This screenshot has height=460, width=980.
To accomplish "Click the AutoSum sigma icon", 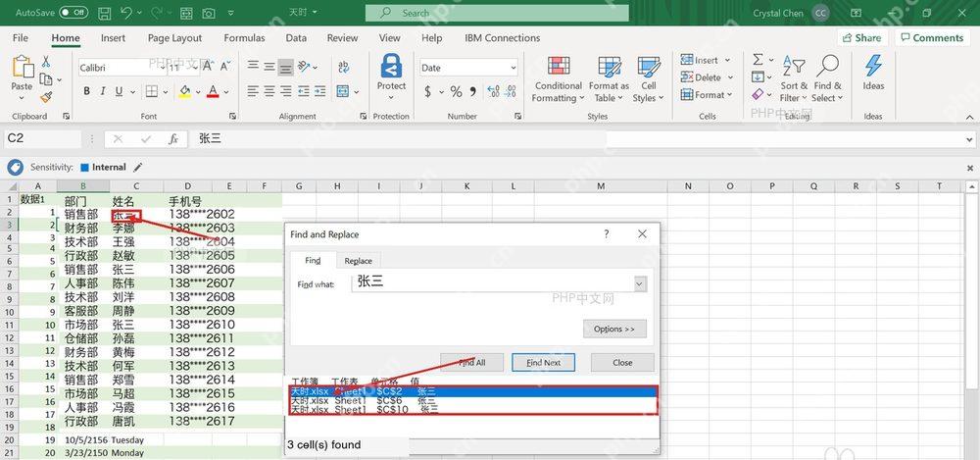I will (758, 60).
